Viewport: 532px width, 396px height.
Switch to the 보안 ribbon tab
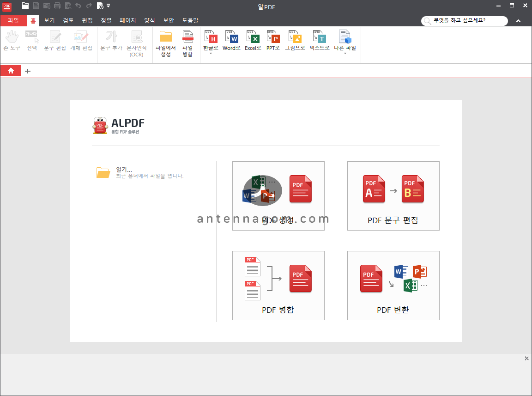(169, 20)
